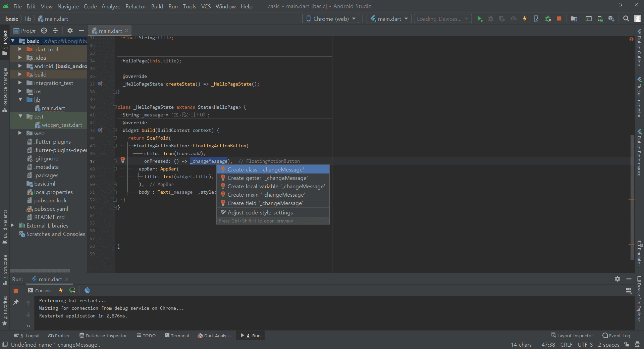Click the error bulb on line 47
The image size is (644, 349).
click(x=123, y=160)
